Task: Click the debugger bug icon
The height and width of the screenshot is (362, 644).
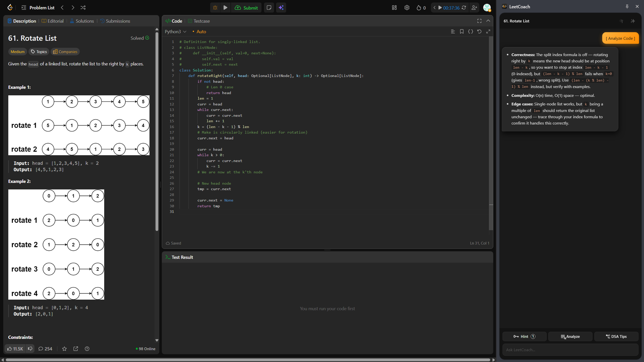Action: pyautogui.click(x=215, y=8)
